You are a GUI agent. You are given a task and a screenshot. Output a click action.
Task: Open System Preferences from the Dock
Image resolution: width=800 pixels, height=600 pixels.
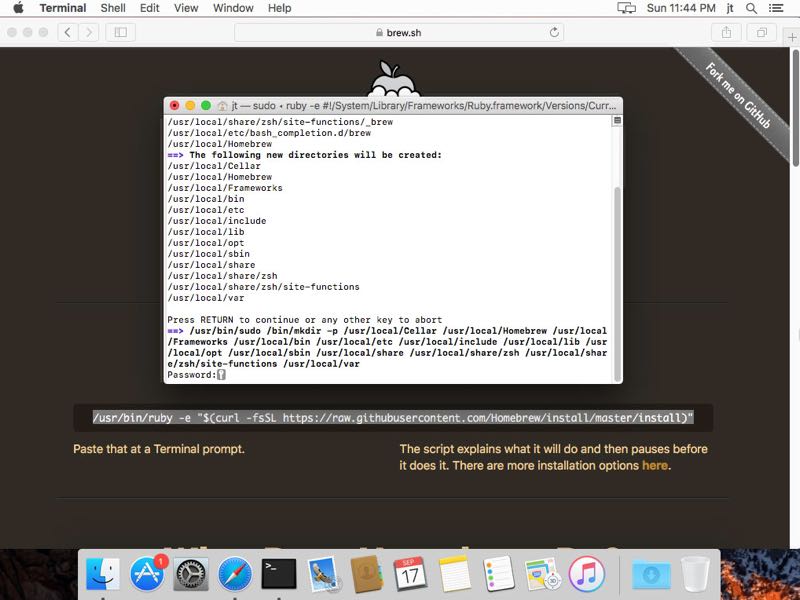pyautogui.click(x=191, y=574)
